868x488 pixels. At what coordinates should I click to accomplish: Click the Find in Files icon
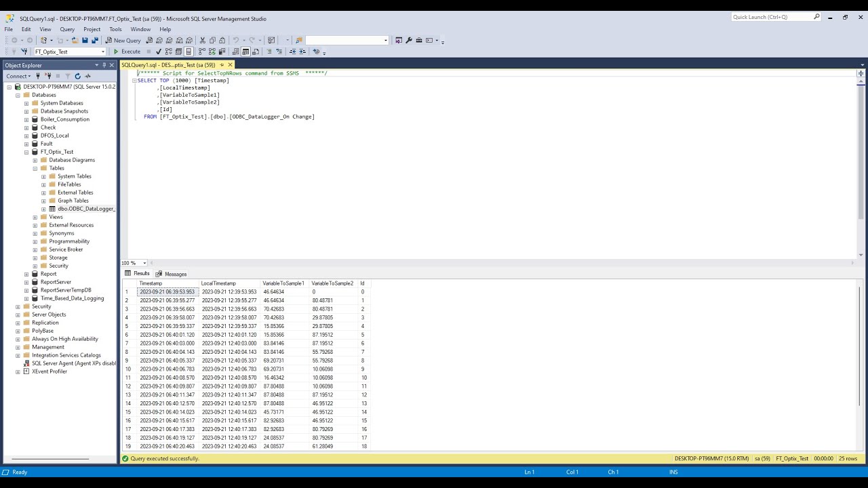pos(298,40)
